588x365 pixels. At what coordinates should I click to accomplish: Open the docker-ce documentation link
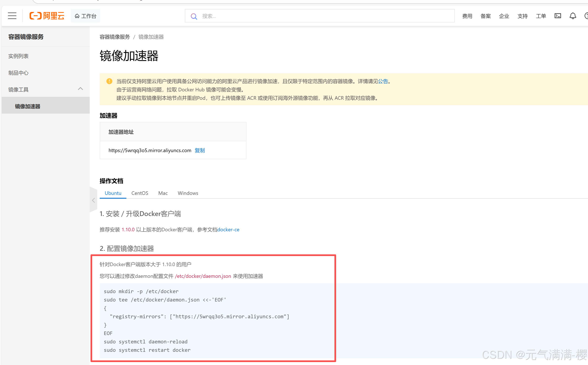pos(228,230)
